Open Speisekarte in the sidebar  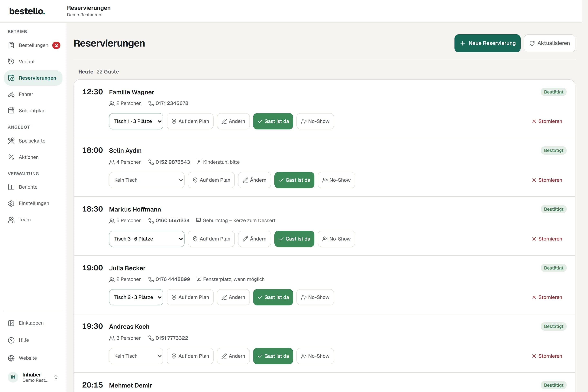(x=33, y=141)
